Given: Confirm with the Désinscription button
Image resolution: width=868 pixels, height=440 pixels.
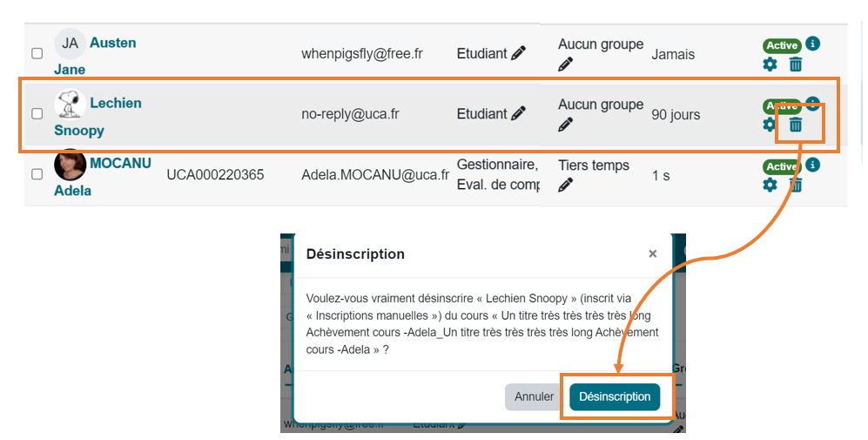Looking at the screenshot, I should point(615,396).
